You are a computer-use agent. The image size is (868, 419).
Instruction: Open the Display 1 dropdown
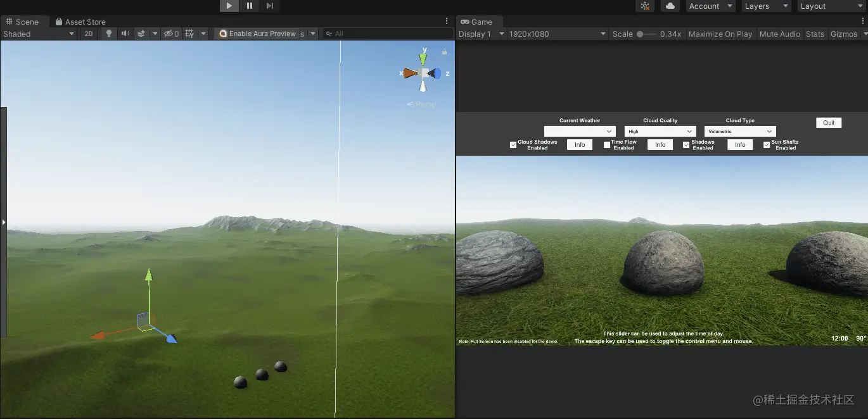(482, 34)
